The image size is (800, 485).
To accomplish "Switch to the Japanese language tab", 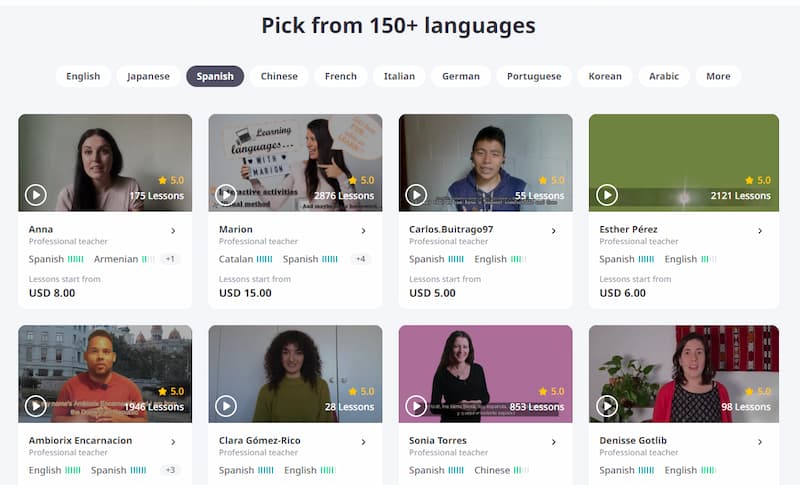I will click(x=148, y=76).
